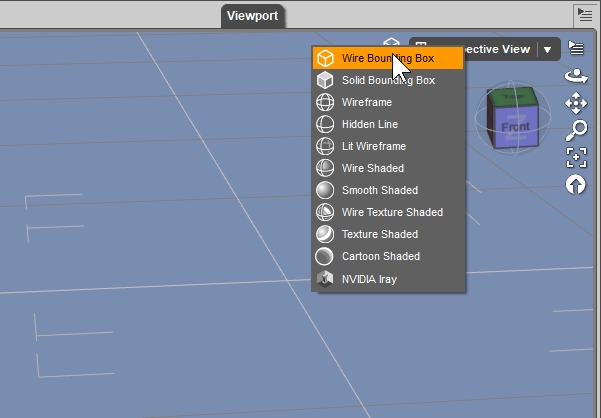Click green top face of view cube
Screen dimensions: 601x418
pyautogui.click(x=512, y=97)
